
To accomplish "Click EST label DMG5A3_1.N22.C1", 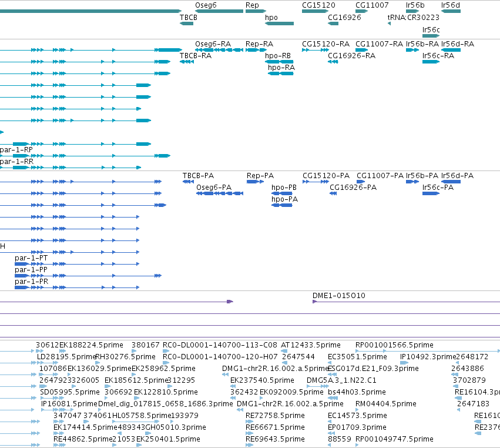I will click(x=341, y=380).
